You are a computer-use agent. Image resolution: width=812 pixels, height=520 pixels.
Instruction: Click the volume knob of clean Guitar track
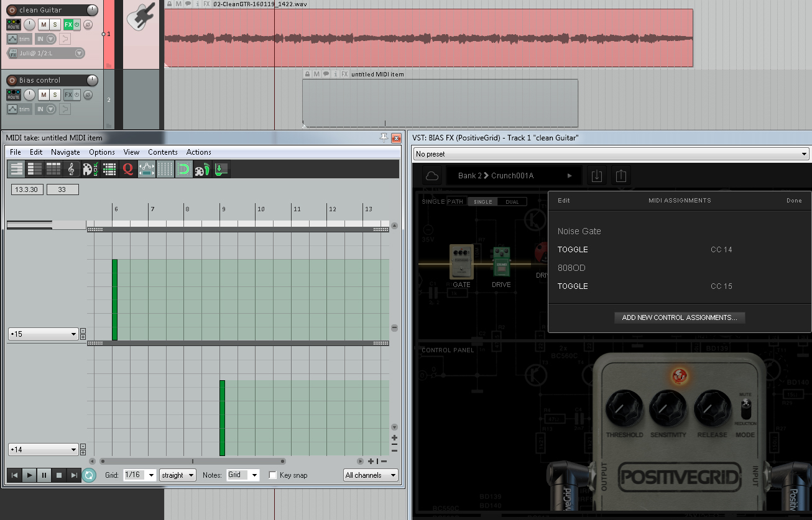pyautogui.click(x=92, y=10)
